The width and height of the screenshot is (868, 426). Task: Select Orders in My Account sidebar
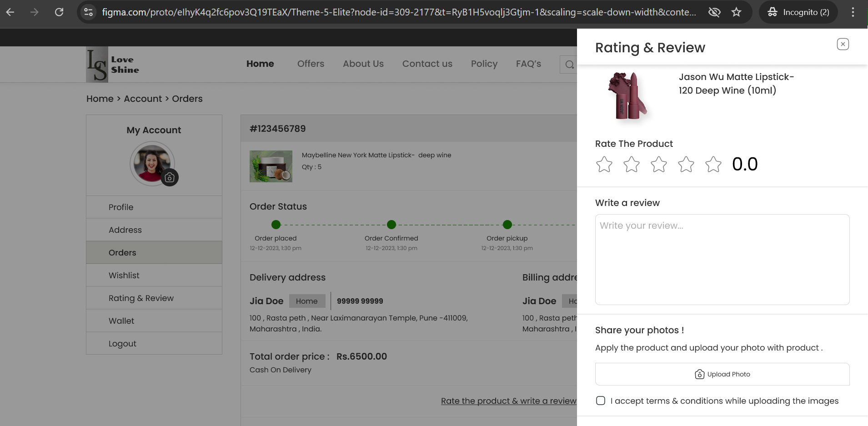pyautogui.click(x=154, y=253)
